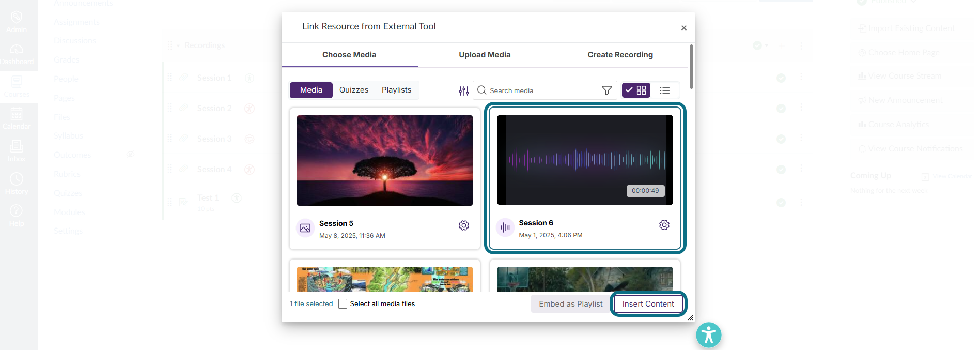980x350 pixels.
Task: Click View Course Stream
Action: pyautogui.click(x=900, y=76)
